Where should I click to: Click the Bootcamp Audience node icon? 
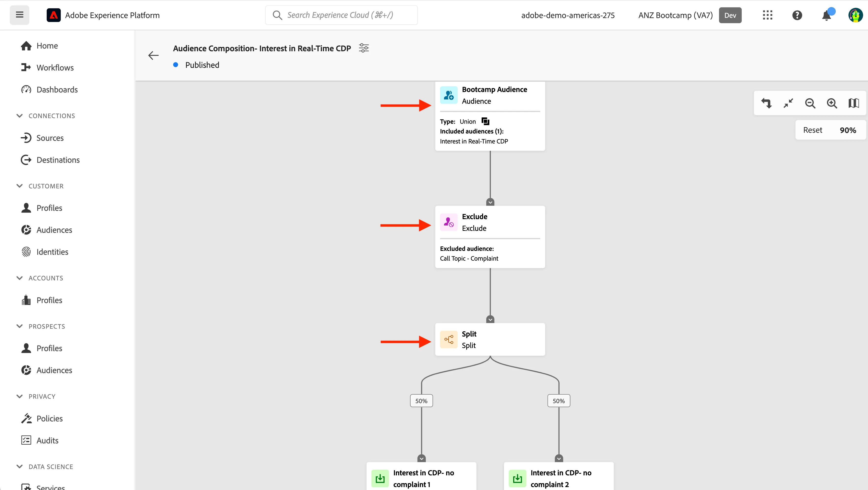point(449,95)
